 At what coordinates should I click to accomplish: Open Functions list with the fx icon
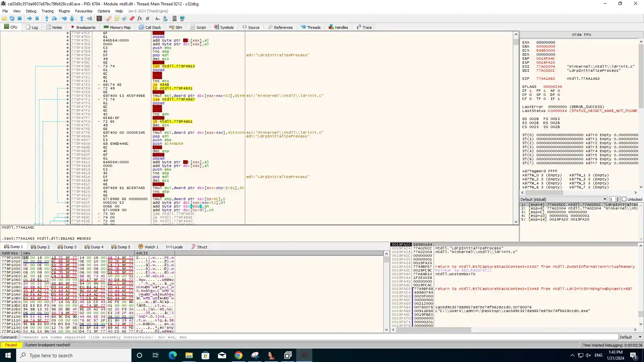point(140,18)
